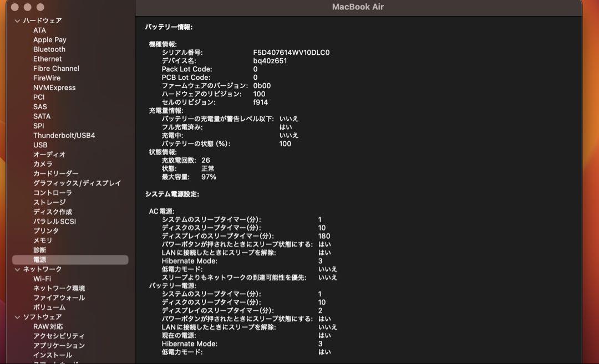
Task: Select ATA in the sidebar
Action: click(39, 30)
